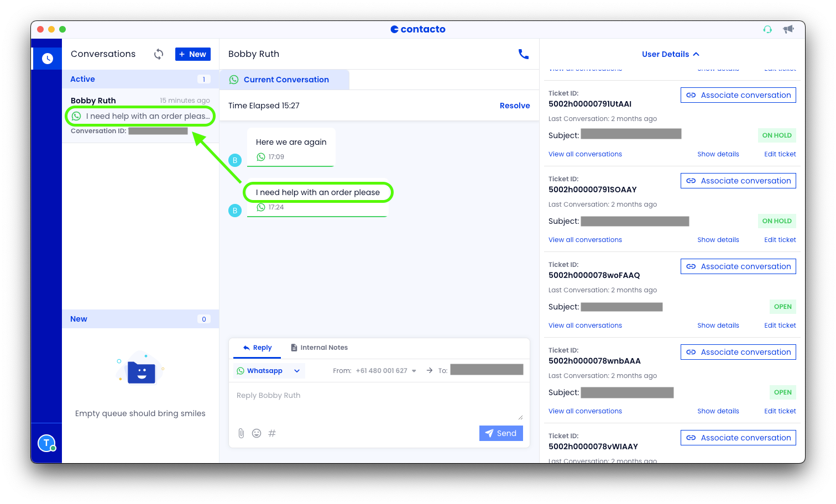View all conversations for ticket 5002h0000078woFAAQ
Screen dimensions: 836x504
click(x=585, y=326)
